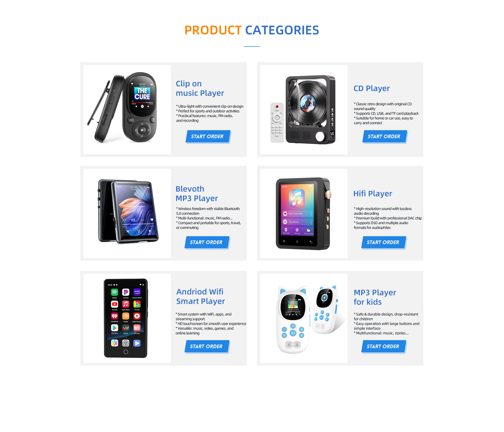Select the Blevoth MP3 Player title

click(197, 193)
